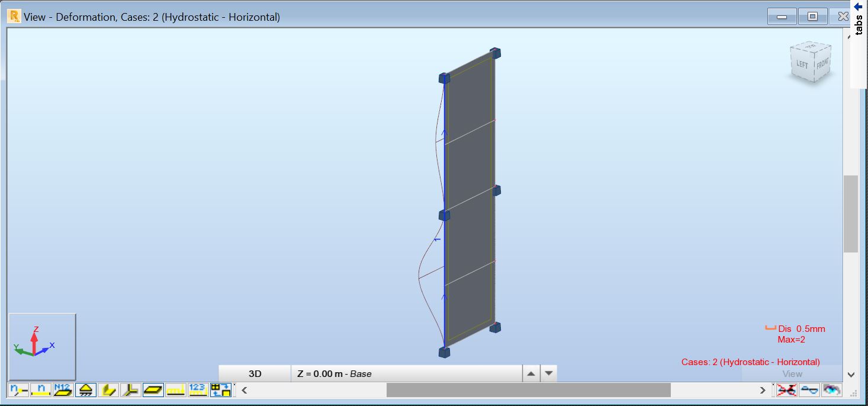This screenshot has width=868, height=406.
Task: Toggle support symbols display
Action: (x=86, y=390)
